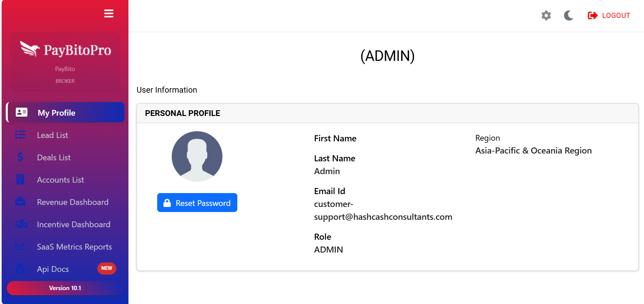The image size is (644, 304).
Task: Click the SaaS Metrics Reports chart icon
Action: pyautogui.click(x=20, y=247)
